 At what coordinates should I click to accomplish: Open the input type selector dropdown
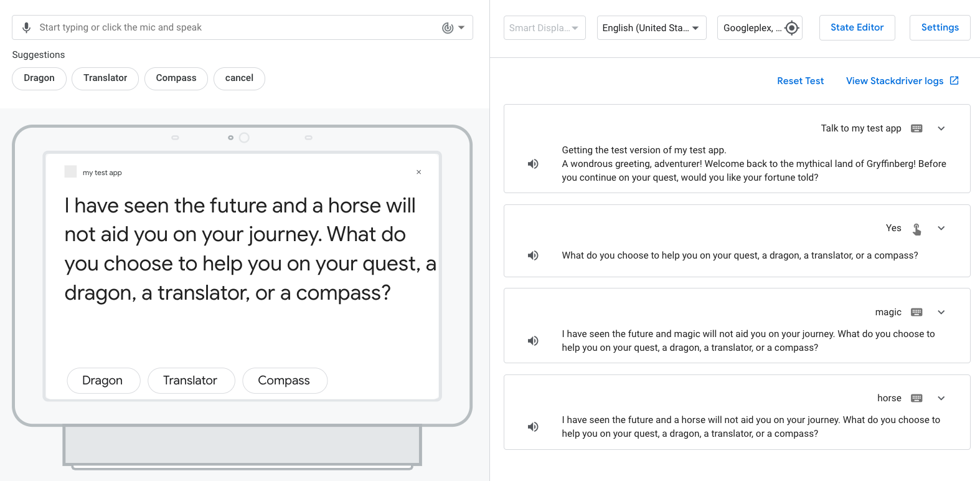click(x=454, y=27)
